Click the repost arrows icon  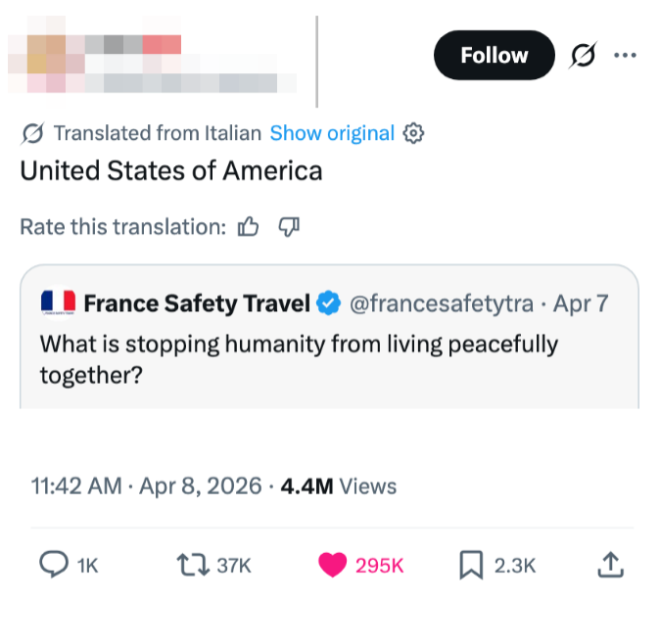190,565
